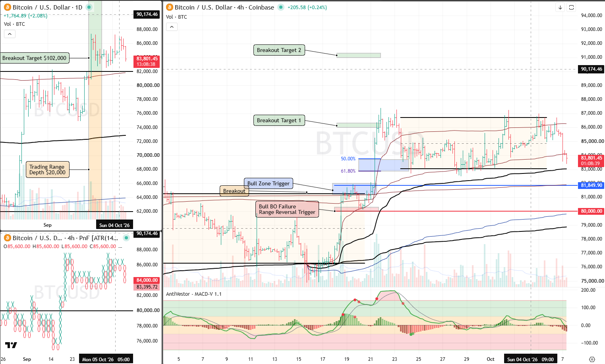Collapse the legend on the main 4h chart

pos(172,27)
